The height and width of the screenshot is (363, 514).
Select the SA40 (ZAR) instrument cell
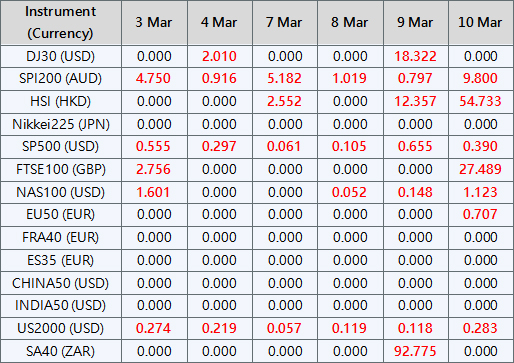pos(61,351)
